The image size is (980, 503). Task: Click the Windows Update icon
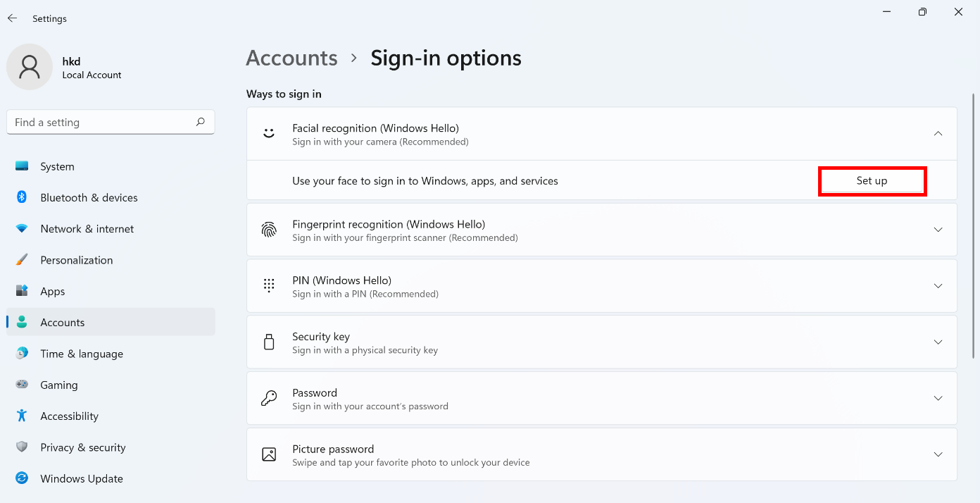[x=22, y=478]
